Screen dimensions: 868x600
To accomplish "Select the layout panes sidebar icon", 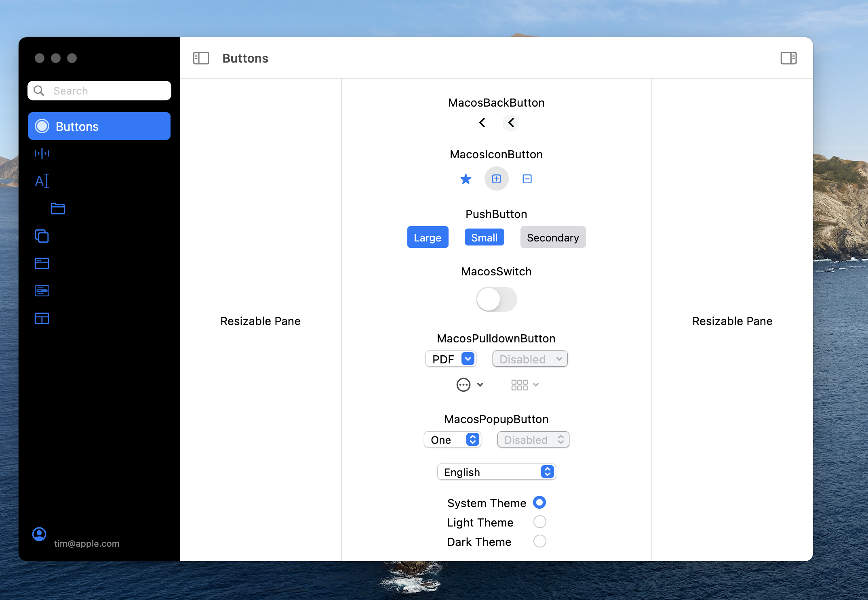I will 42,319.
